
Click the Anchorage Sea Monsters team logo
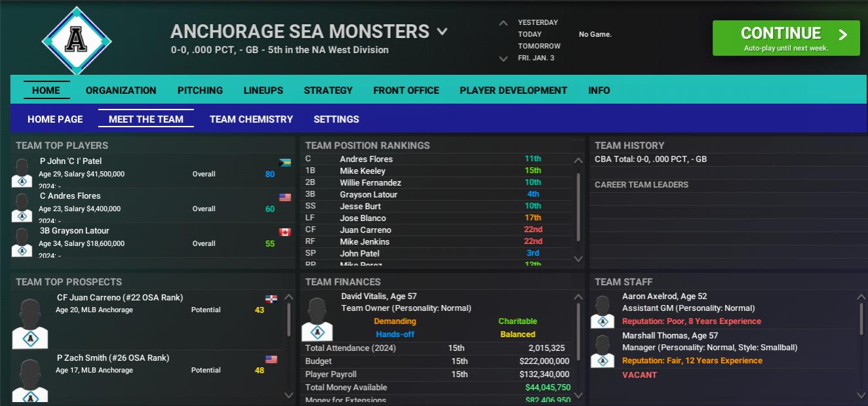tap(77, 41)
